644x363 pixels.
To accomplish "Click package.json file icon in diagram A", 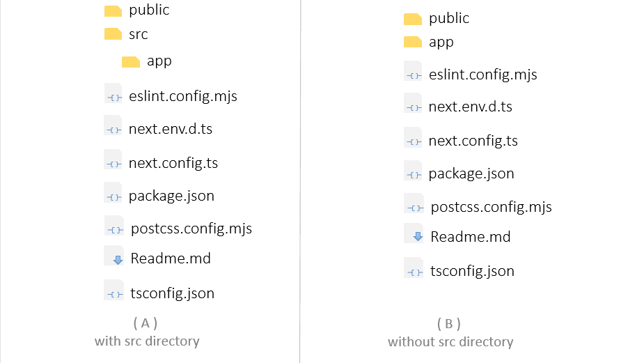I will pos(113,193).
